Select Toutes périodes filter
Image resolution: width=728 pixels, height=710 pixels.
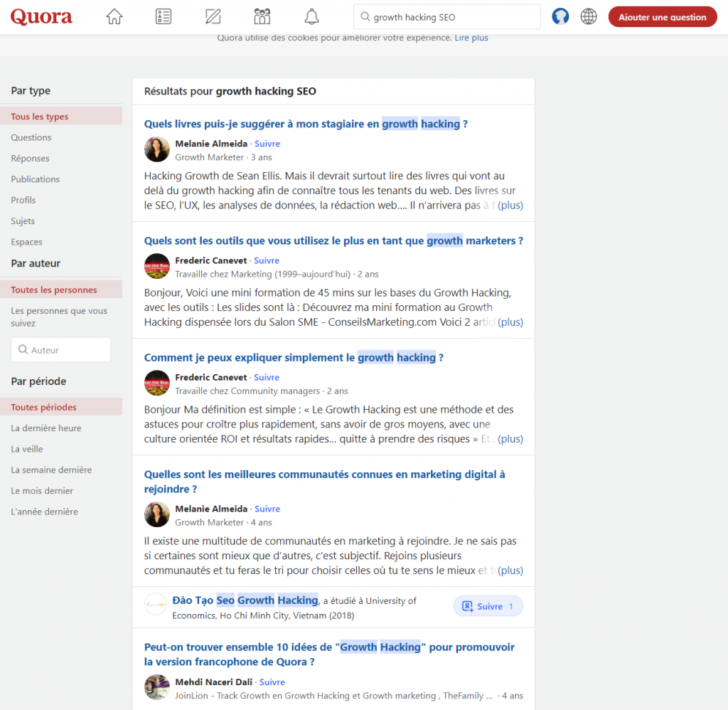tap(61, 407)
